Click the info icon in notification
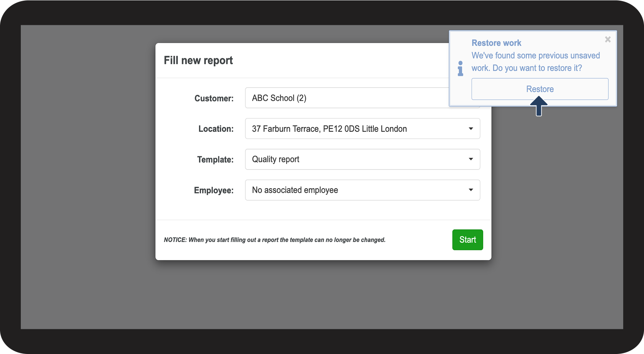The height and width of the screenshot is (354, 644). (460, 69)
